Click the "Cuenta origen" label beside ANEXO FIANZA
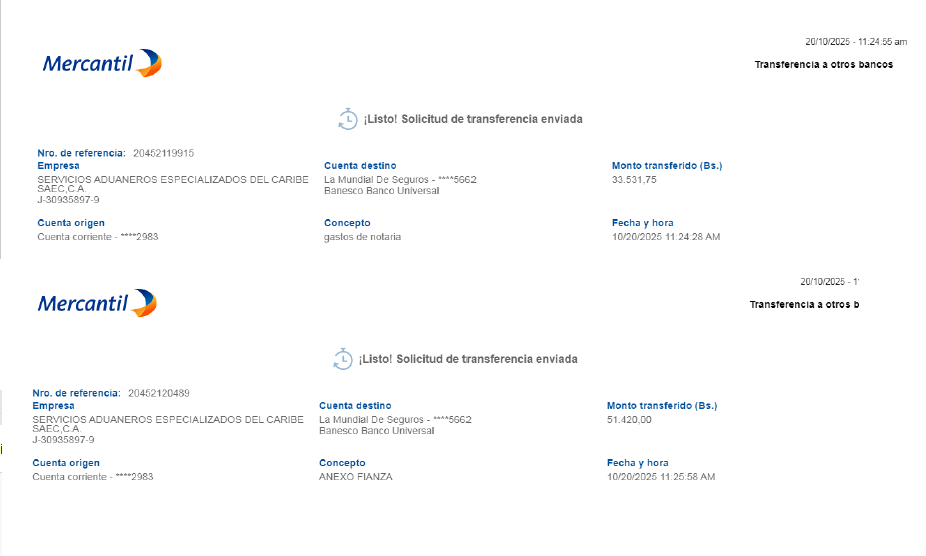Screen dimensions: 926x556 66,463
